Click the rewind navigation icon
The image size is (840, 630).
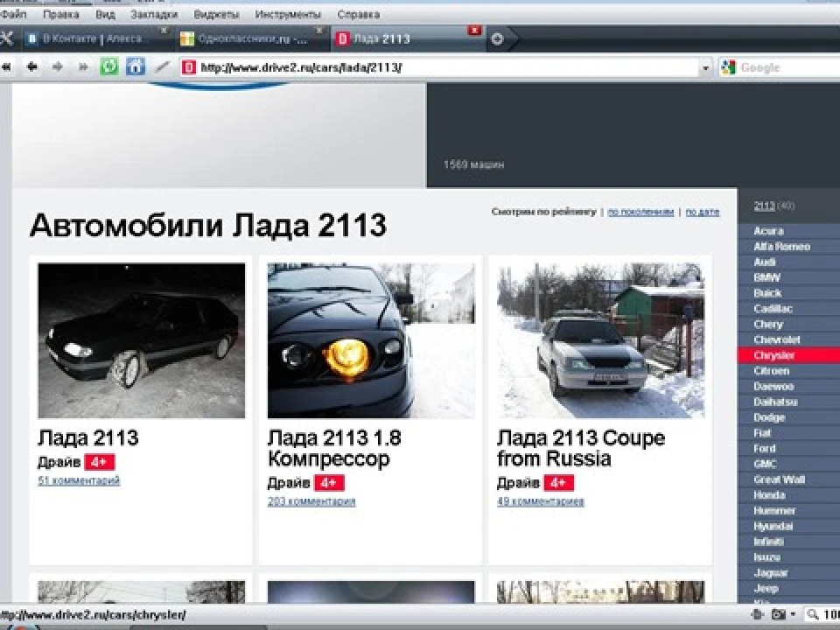[x=6, y=67]
